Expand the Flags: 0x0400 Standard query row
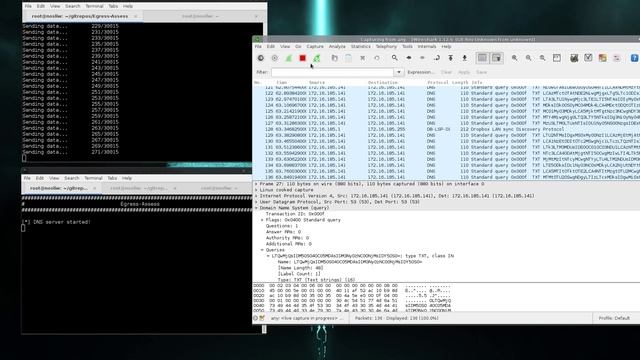The width and height of the screenshot is (640, 360). tap(262, 220)
